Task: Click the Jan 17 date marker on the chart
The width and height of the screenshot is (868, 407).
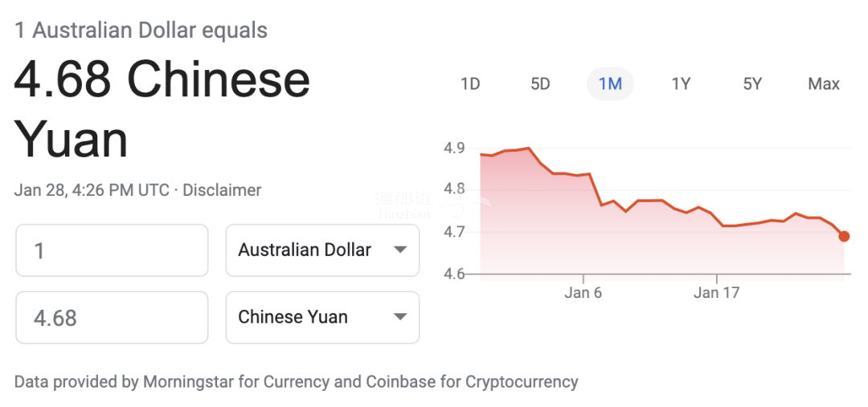Action: coord(716,292)
